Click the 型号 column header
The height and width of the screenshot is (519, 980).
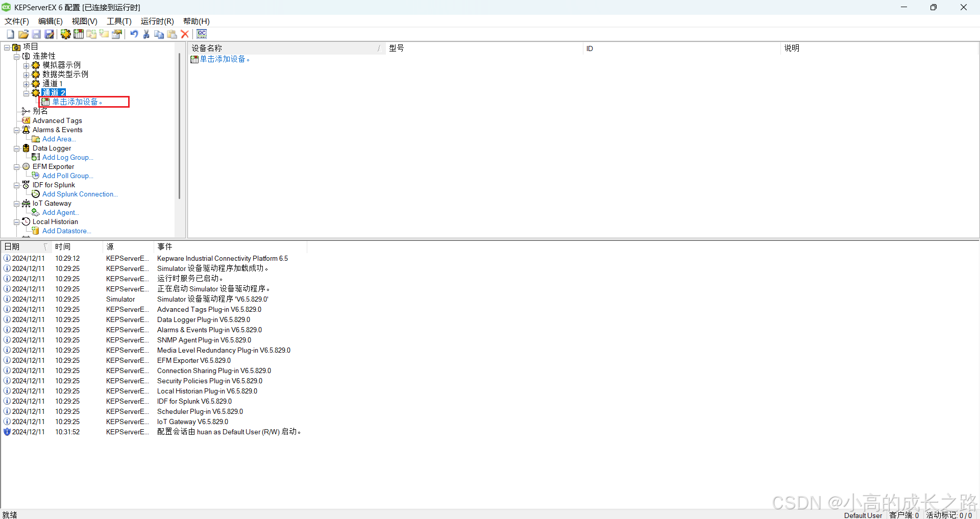click(484, 48)
